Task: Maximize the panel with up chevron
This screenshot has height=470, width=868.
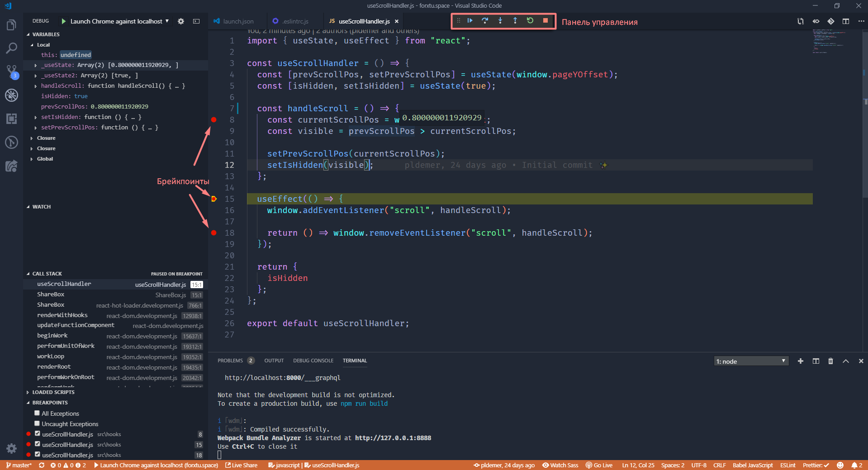Action: tap(846, 361)
